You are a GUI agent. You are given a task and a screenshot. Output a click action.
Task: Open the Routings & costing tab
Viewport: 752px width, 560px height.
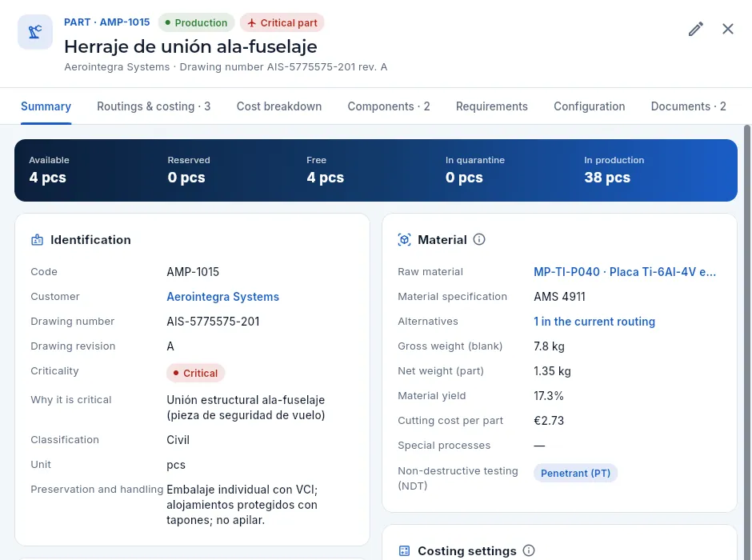tap(154, 106)
